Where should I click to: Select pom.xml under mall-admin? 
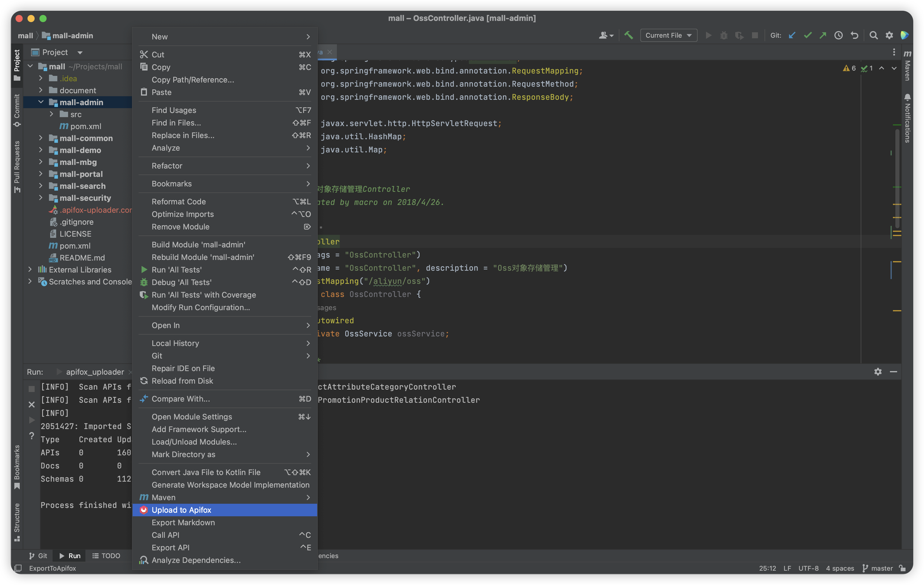point(80,126)
